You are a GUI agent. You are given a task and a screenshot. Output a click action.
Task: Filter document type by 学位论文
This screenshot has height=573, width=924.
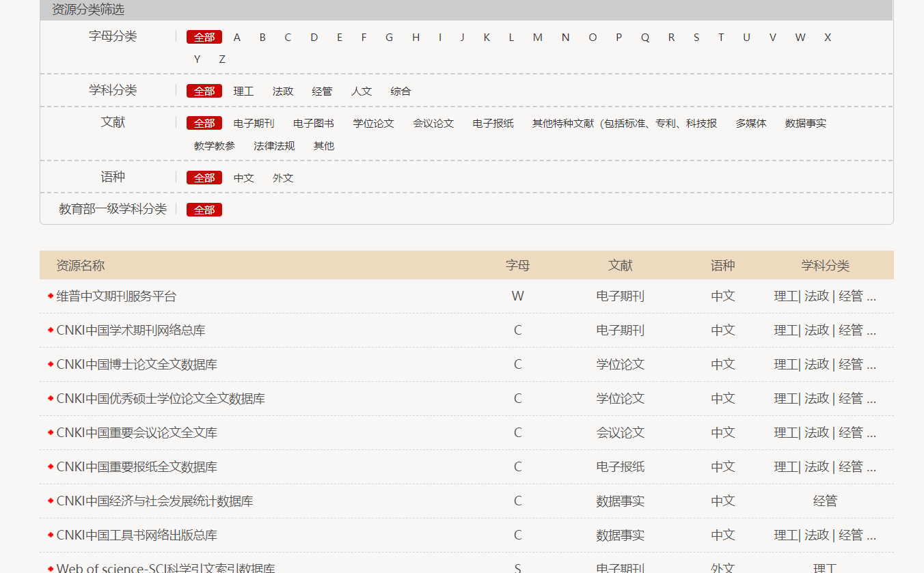pyautogui.click(x=373, y=123)
